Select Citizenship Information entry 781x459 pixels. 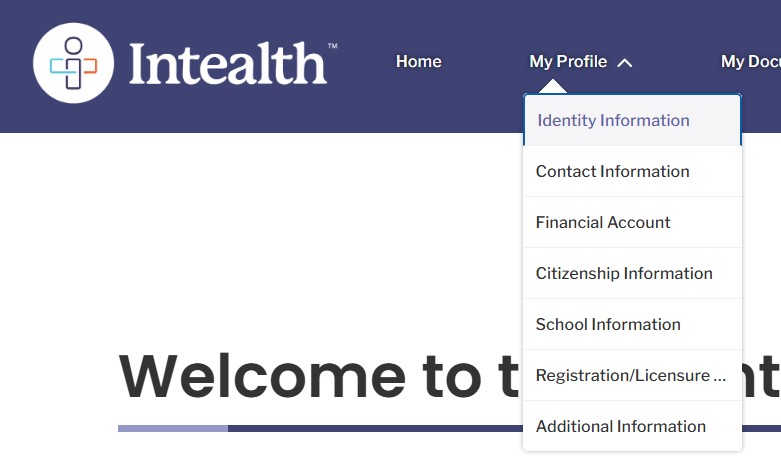click(632, 273)
